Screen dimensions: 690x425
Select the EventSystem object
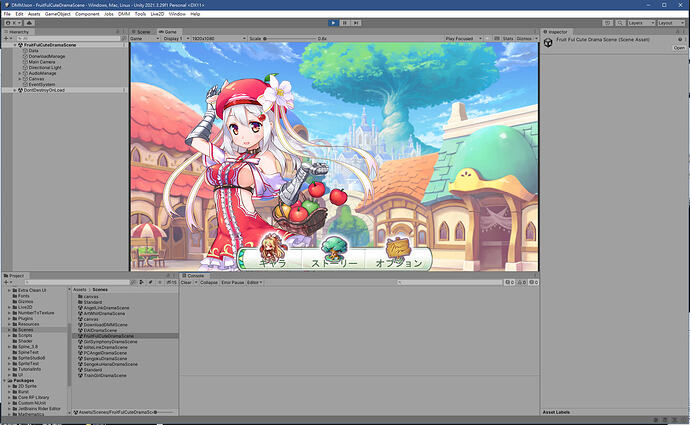click(x=42, y=84)
